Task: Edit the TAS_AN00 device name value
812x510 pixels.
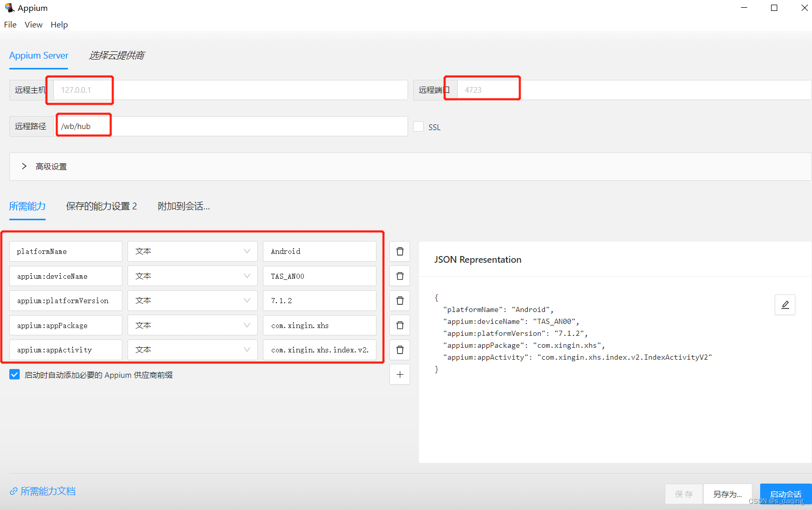Action: pos(319,276)
